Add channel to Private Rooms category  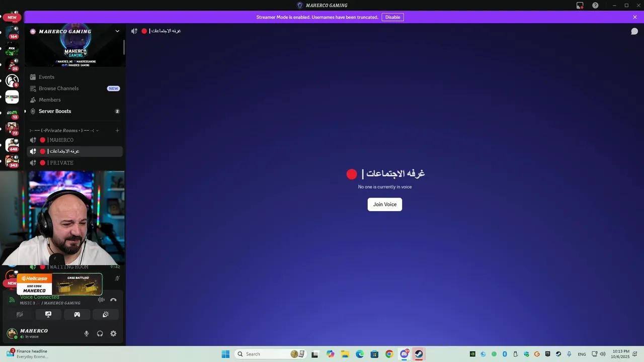point(117,131)
